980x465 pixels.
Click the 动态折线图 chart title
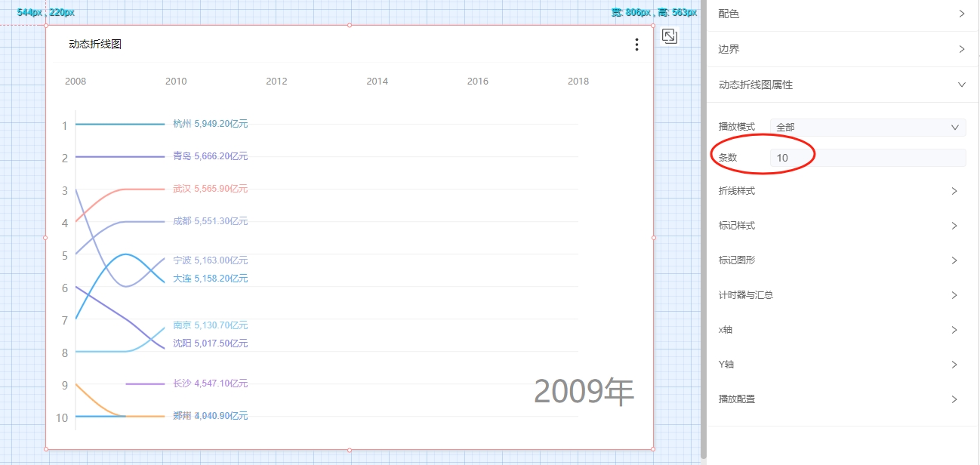[95, 45]
